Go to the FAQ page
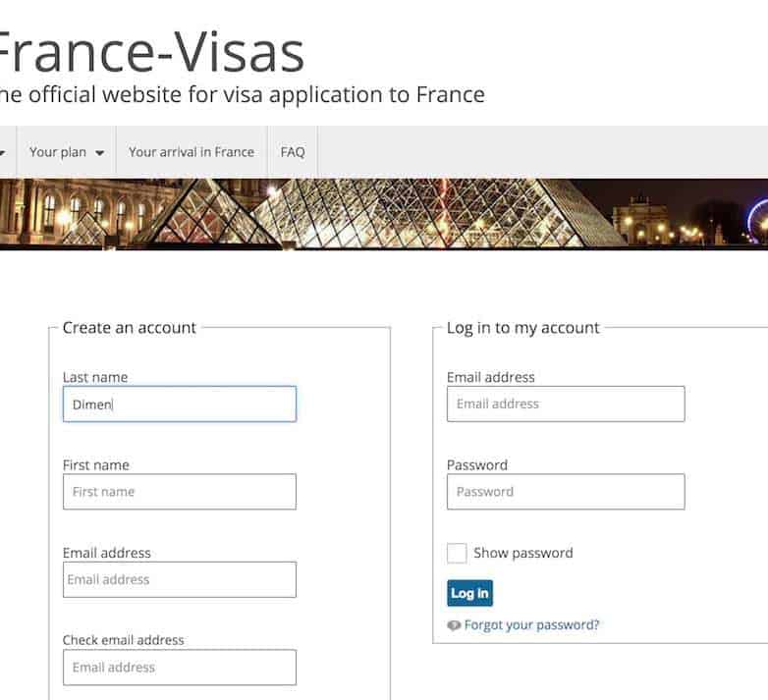 coord(293,152)
